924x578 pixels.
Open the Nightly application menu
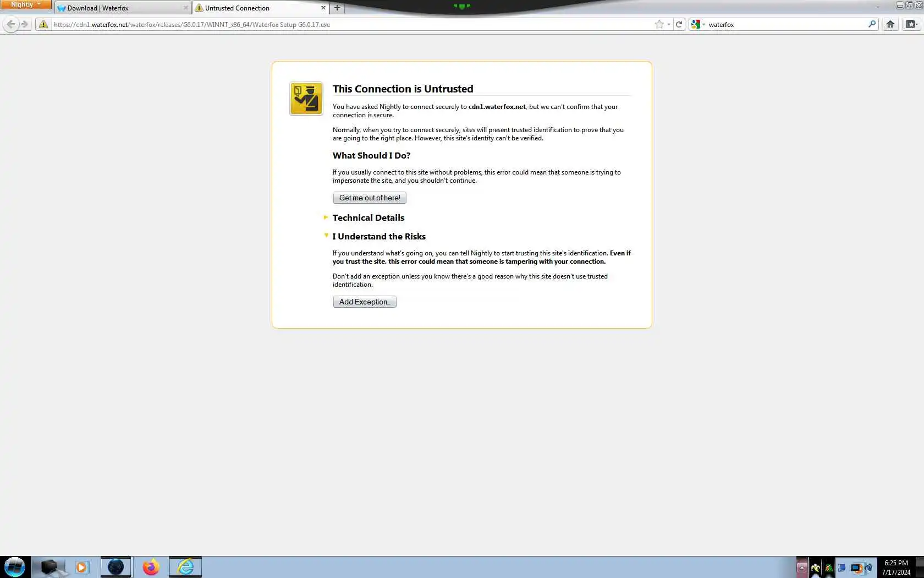[x=25, y=4]
